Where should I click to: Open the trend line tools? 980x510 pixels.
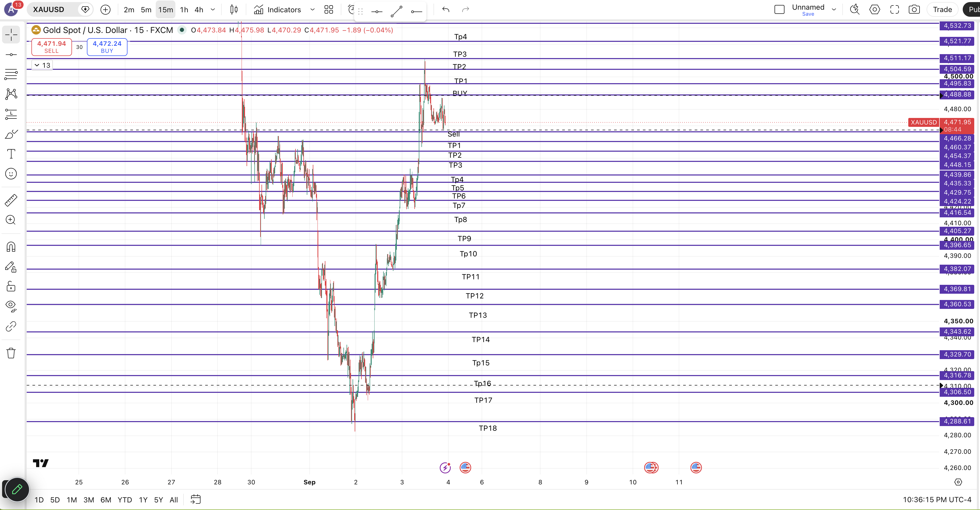[x=11, y=55]
